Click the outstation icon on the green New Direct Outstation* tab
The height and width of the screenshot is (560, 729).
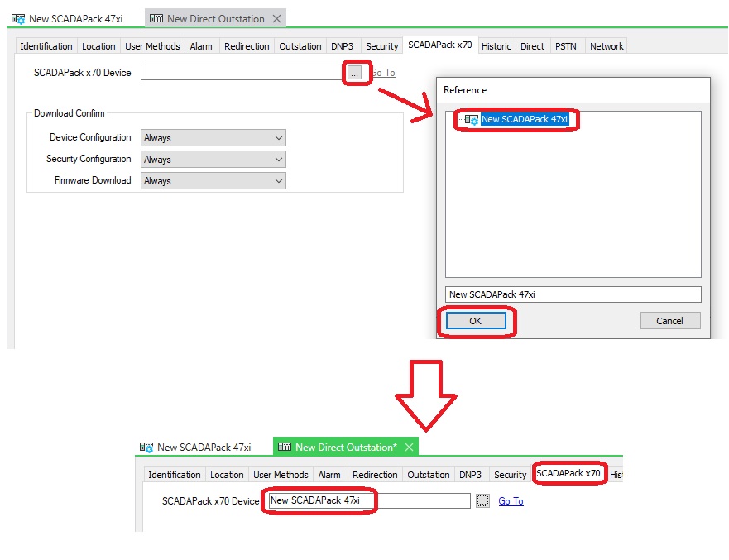[285, 447]
